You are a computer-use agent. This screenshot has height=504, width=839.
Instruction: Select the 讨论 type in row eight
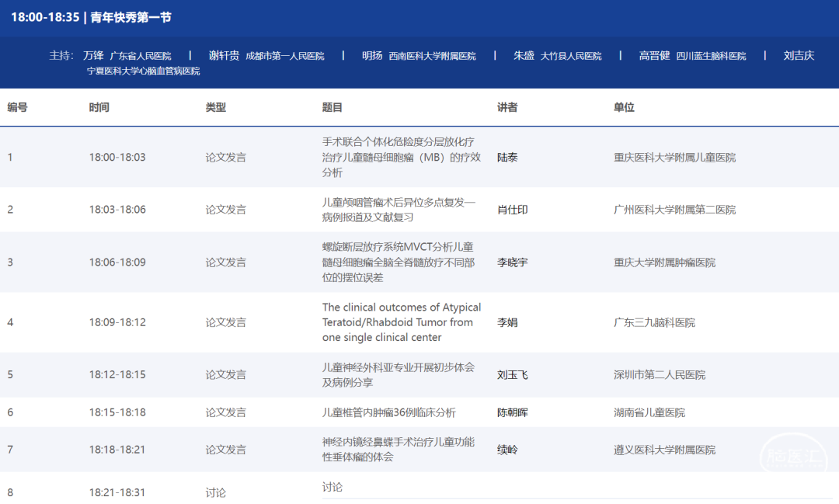(x=215, y=492)
